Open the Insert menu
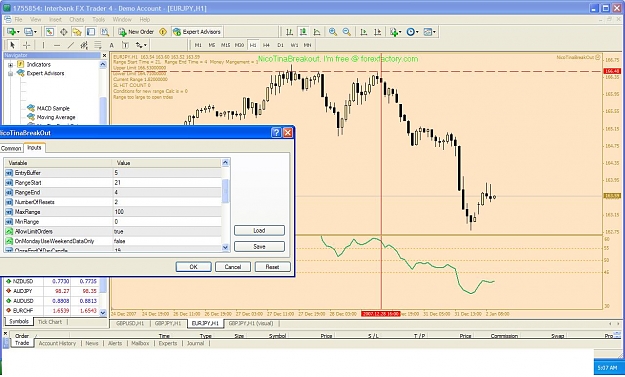 tap(55, 20)
